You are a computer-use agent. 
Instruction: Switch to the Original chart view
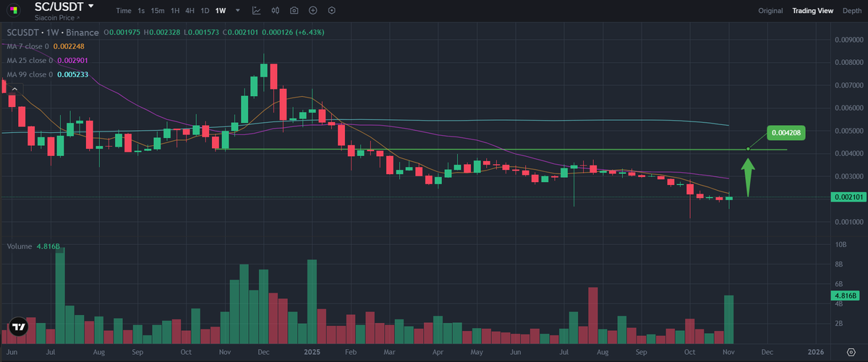pyautogui.click(x=770, y=11)
